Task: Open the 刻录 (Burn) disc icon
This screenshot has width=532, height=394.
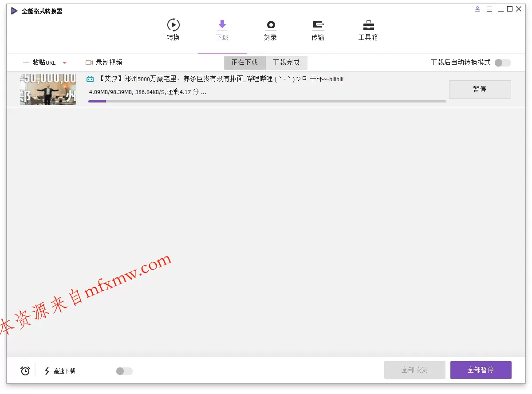Action: pos(270,25)
